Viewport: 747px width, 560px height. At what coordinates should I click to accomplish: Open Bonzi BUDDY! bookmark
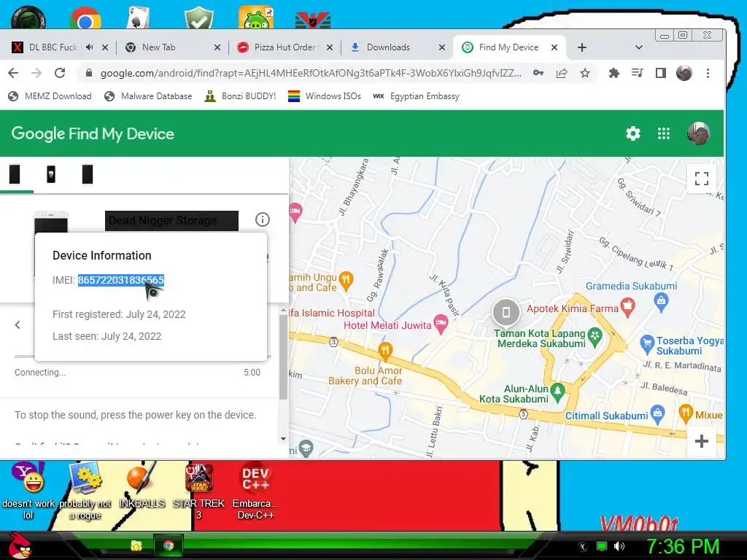240,96
